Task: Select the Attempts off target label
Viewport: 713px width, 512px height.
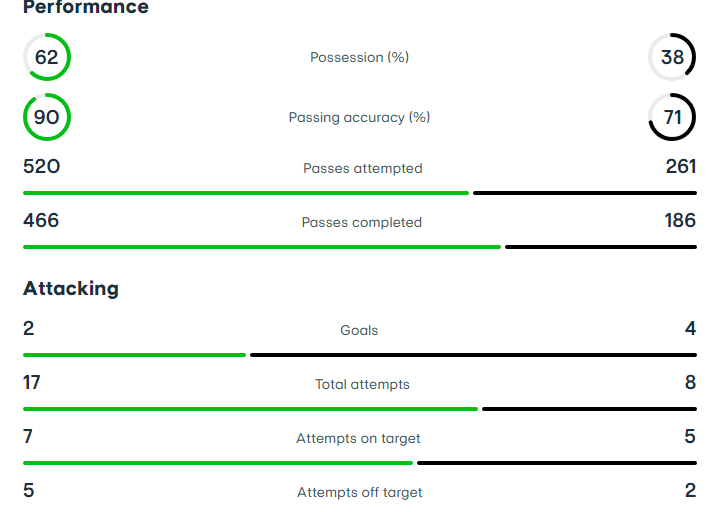Action: coord(360,492)
